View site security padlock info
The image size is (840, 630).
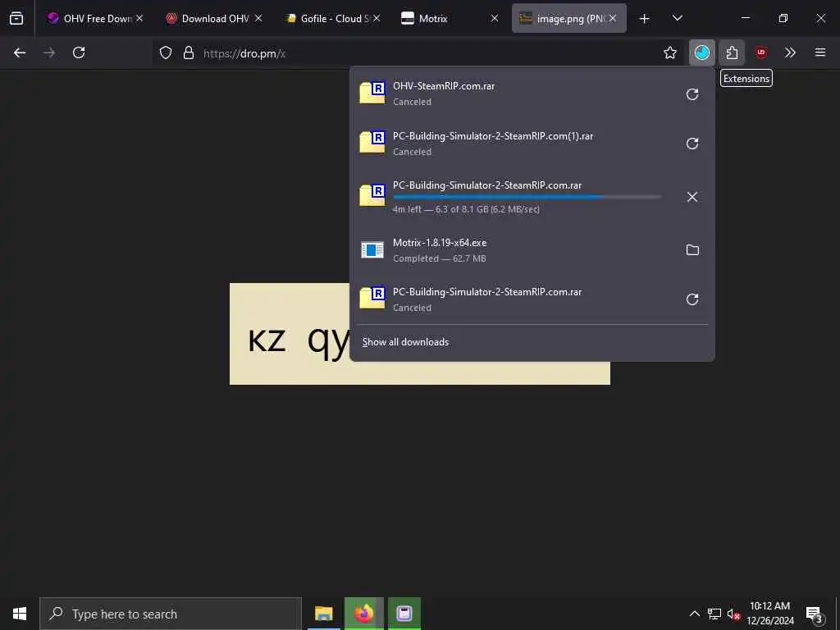tap(189, 52)
